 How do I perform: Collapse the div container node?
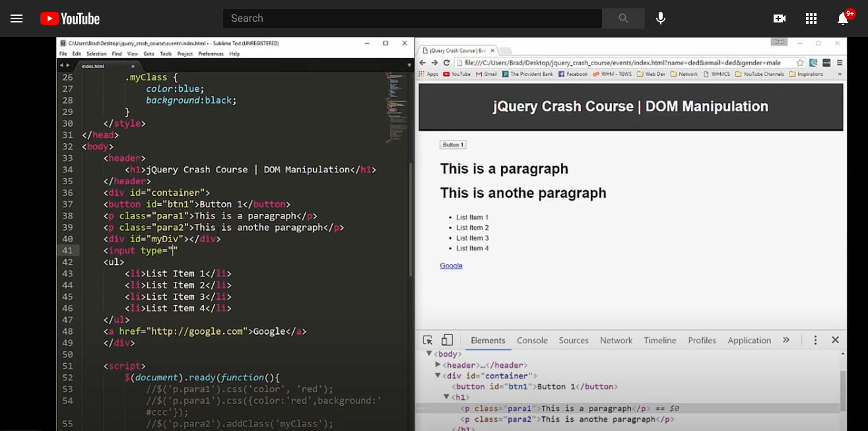(x=438, y=376)
